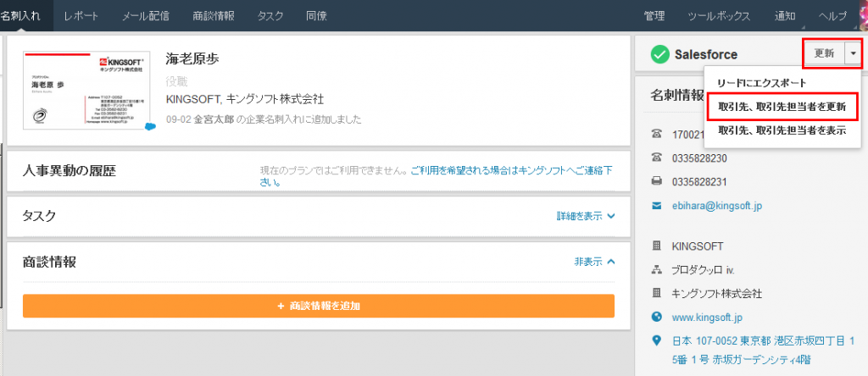Click phone icon beside 0335828230

click(657, 158)
